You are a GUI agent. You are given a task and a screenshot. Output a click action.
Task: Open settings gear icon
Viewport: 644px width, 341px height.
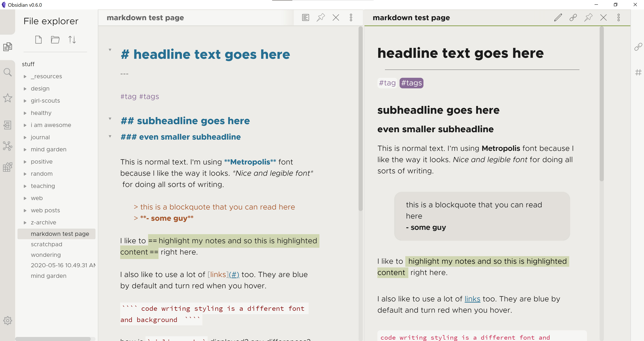(x=8, y=321)
